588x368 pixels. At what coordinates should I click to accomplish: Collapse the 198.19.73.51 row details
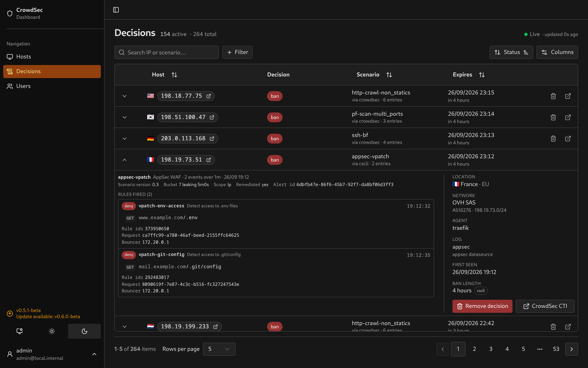(125, 160)
